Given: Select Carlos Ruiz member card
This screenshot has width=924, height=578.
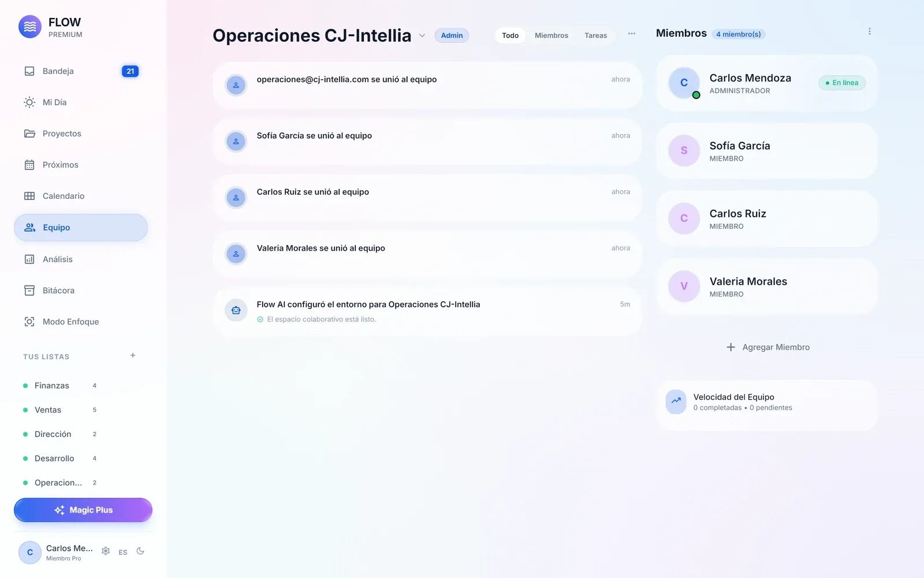Looking at the screenshot, I should pos(766,218).
